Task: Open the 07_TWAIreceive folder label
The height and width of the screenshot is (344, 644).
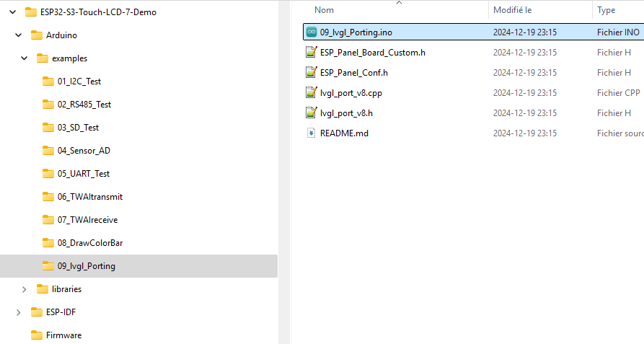Action: click(x=87, y=220)
